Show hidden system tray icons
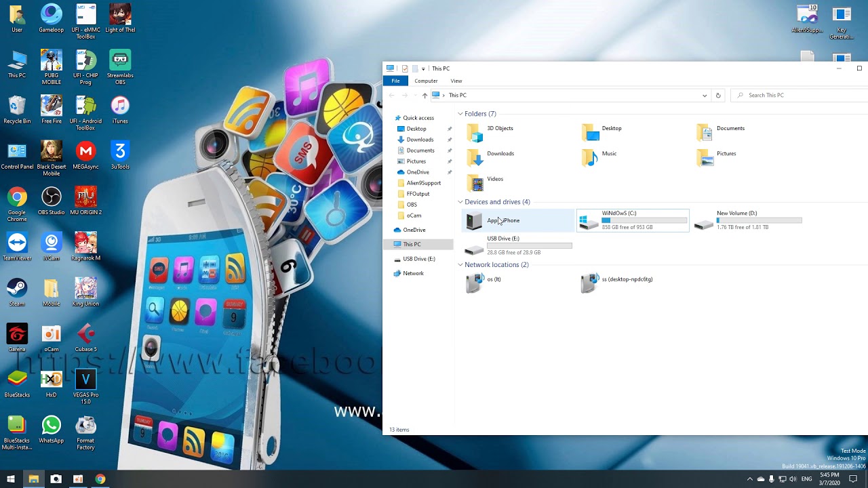The width and height of the screenshot is (868, 488). pyautogui.click(x=749, y=479)
